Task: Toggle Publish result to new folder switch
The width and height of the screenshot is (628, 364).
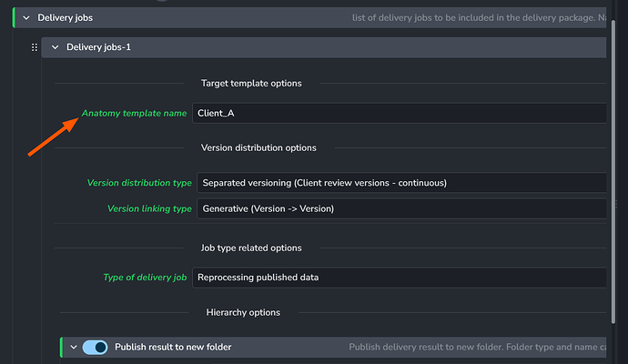Action: (x=95, y=348)
